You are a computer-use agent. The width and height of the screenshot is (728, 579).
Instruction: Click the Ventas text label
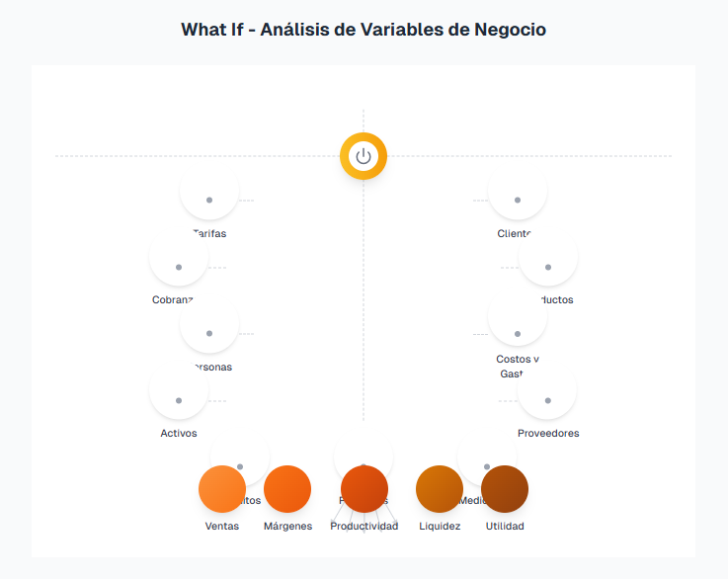(x=222, y=526)
